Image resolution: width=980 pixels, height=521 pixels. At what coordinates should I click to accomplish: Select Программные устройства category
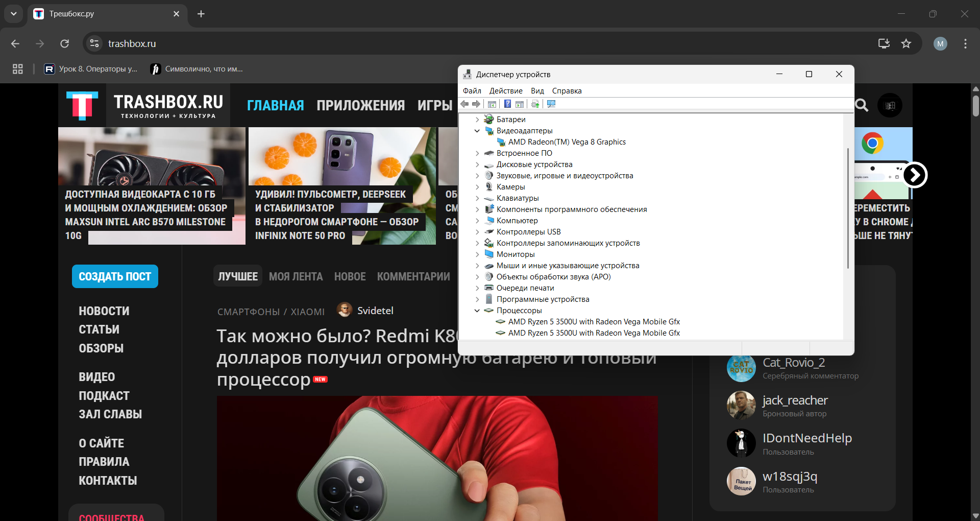[x=543, y=299]
